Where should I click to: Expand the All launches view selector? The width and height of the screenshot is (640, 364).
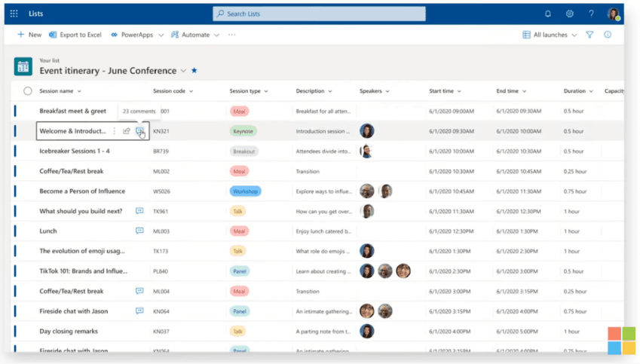(x=550, y=35)
